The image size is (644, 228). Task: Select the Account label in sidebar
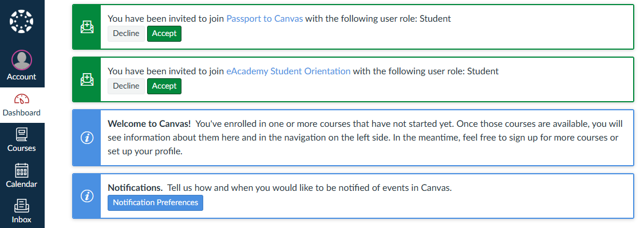coord(22,77)
